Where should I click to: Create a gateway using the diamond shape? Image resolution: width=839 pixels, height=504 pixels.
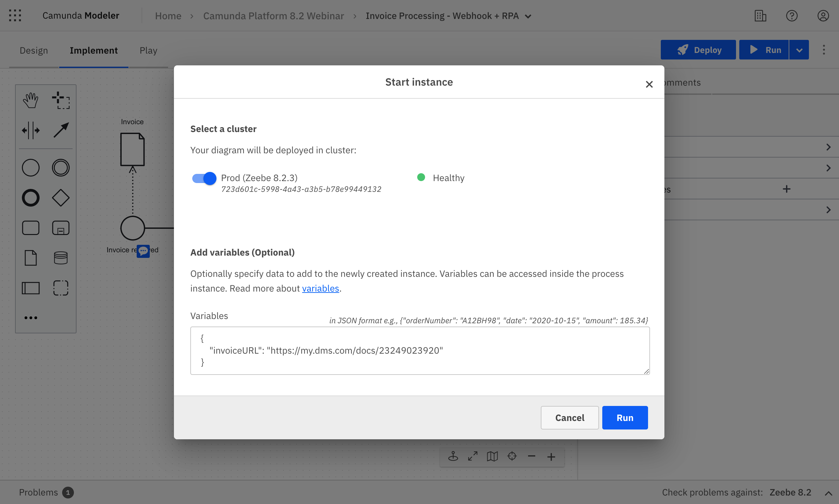60,197
